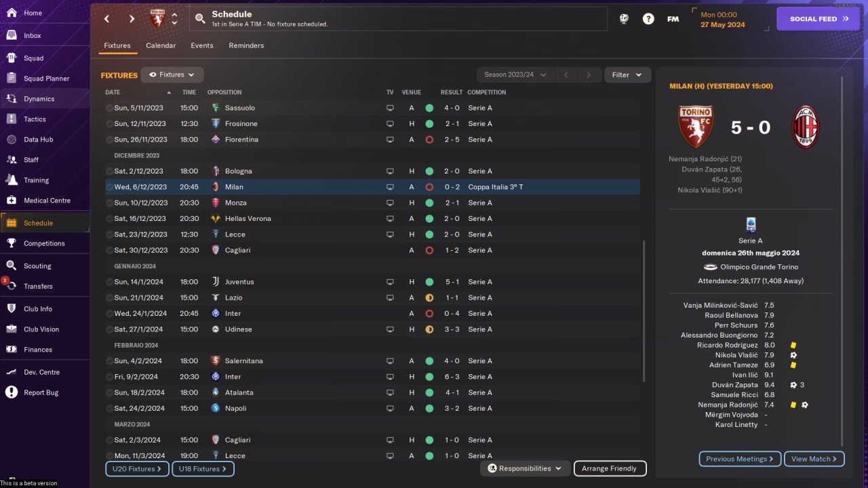Click the TV icon on the Sassuolo fixture row
Image resolution: width=868 pixels, height=488 pixels.
(x=390, y=108)
